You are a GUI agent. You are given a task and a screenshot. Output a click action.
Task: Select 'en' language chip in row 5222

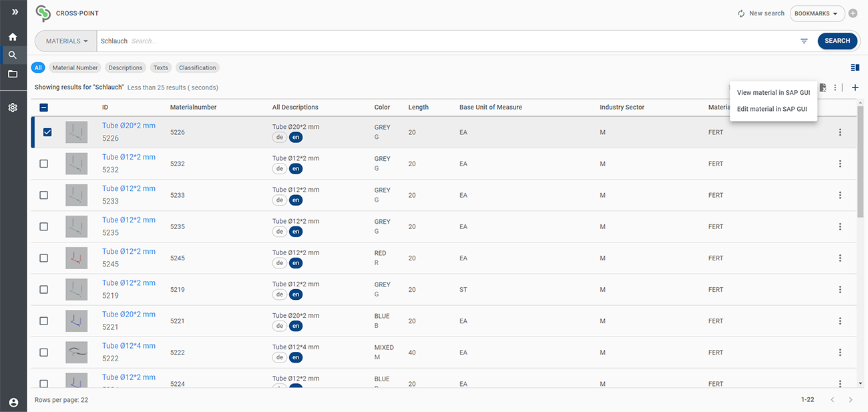[x=296, y=357]
